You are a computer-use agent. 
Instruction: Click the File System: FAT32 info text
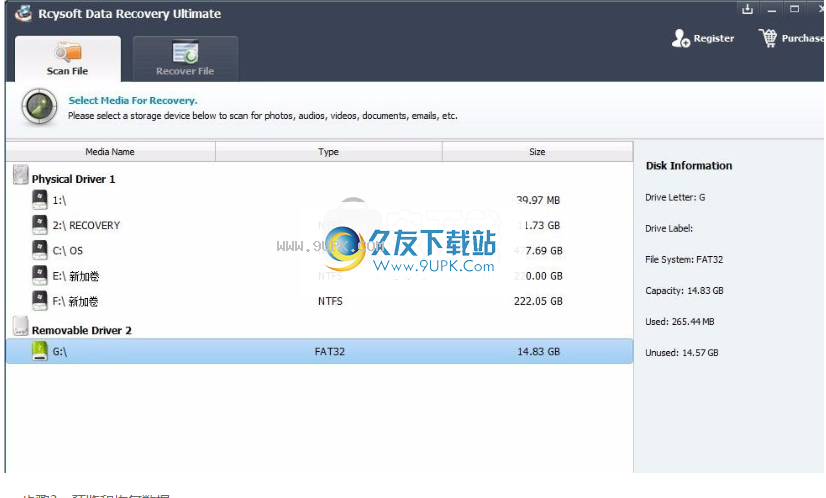684,260
